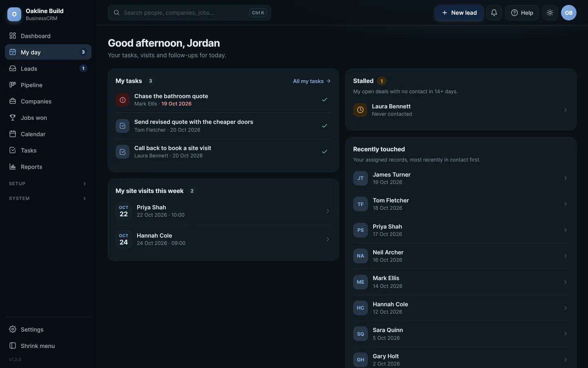Complete the Send revised quote task checkmark
The height and width of the screenshot is (368, 588).
pyautogui.click(x=325, y=126)
